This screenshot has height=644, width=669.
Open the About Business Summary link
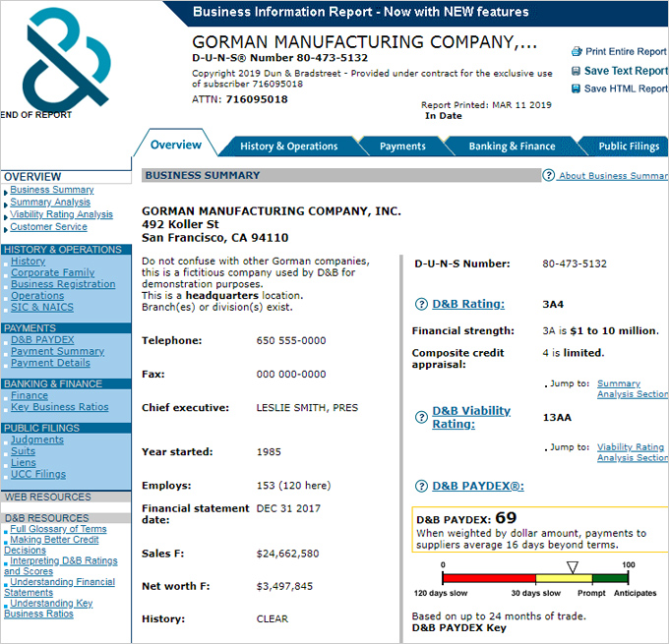click(613, 176)
